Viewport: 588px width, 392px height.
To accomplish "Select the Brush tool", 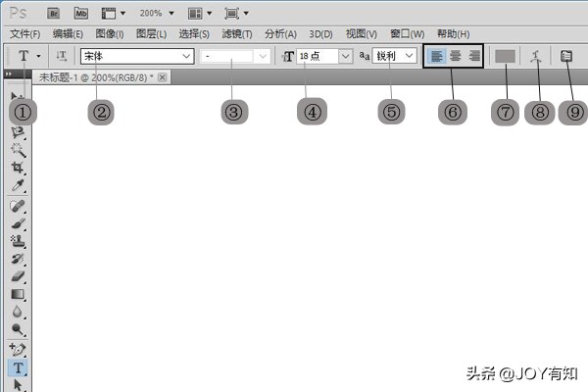I will (x=18, y=224).
